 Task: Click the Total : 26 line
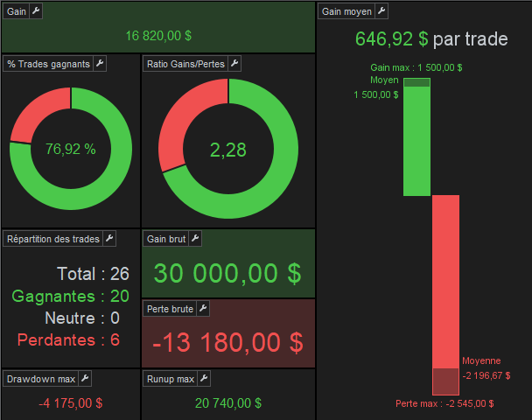93,274
